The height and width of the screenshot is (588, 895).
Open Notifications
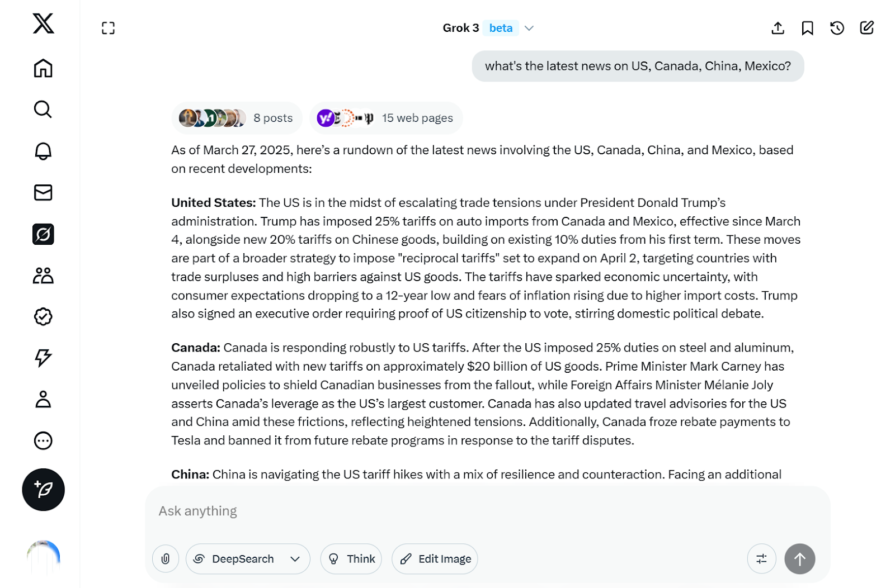[43, 151]
